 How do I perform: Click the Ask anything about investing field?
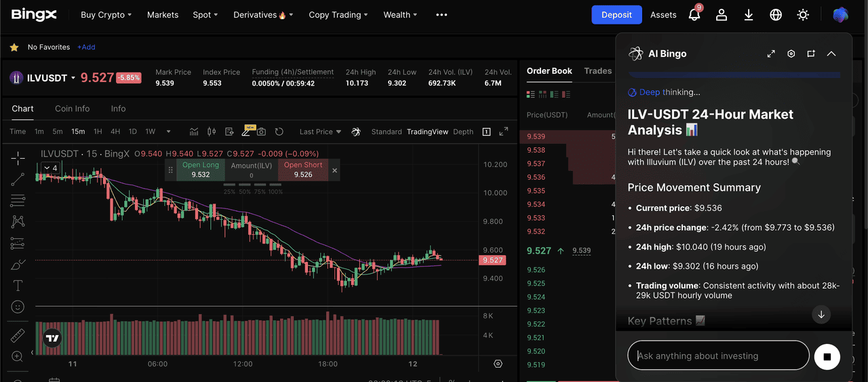[x=719, y=356]
